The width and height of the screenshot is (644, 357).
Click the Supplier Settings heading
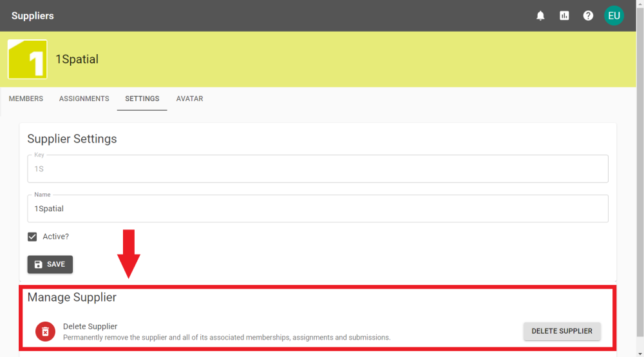point(72,139)
